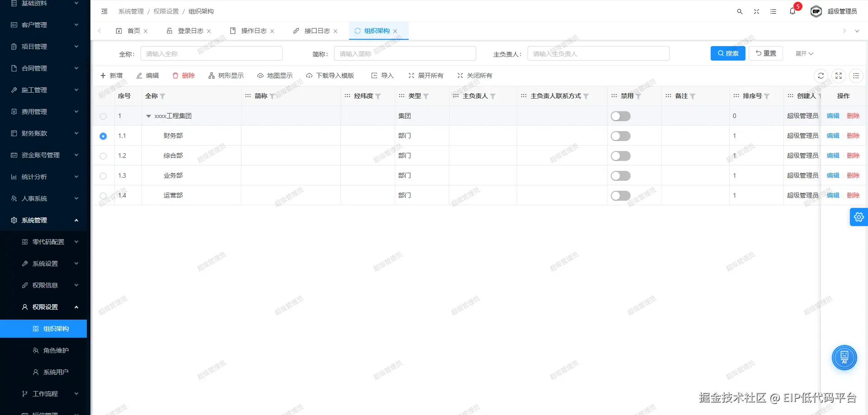
Task: Filter the 主负责人 column
Action: pos(493,96)
